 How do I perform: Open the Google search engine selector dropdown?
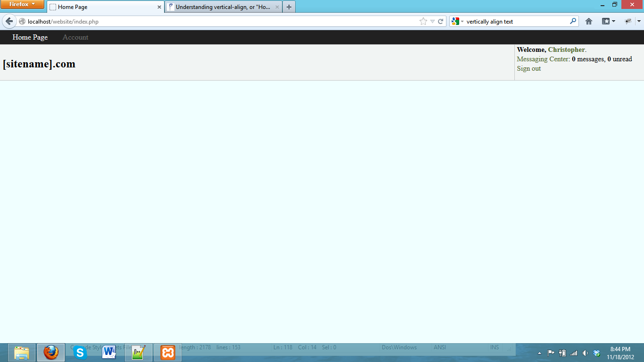457,21
